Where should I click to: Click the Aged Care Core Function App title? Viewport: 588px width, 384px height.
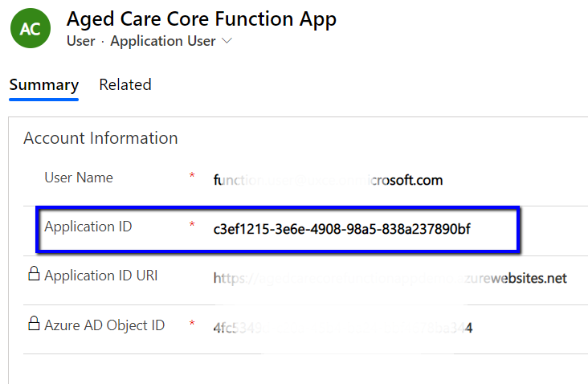coord(201,19)
